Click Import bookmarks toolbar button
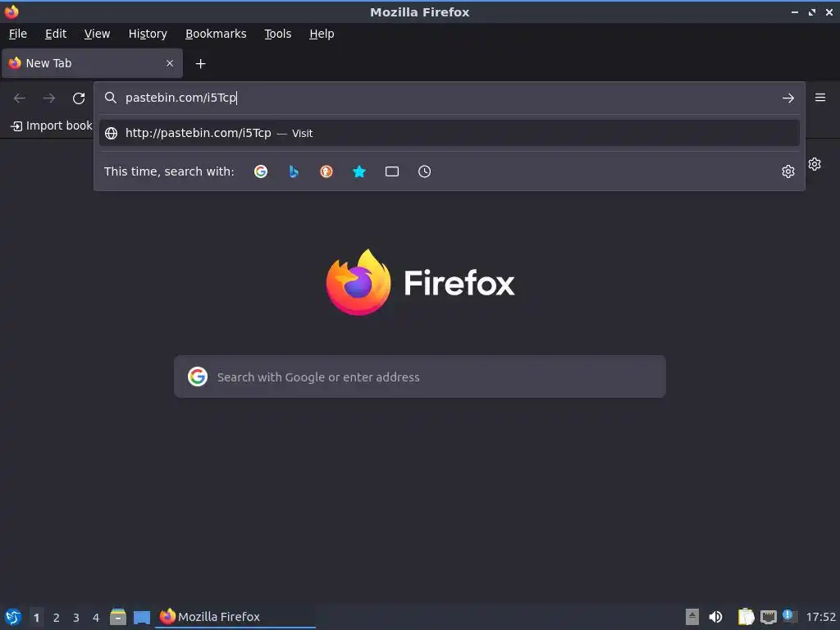840x630 pixels. tap(52, 126)
